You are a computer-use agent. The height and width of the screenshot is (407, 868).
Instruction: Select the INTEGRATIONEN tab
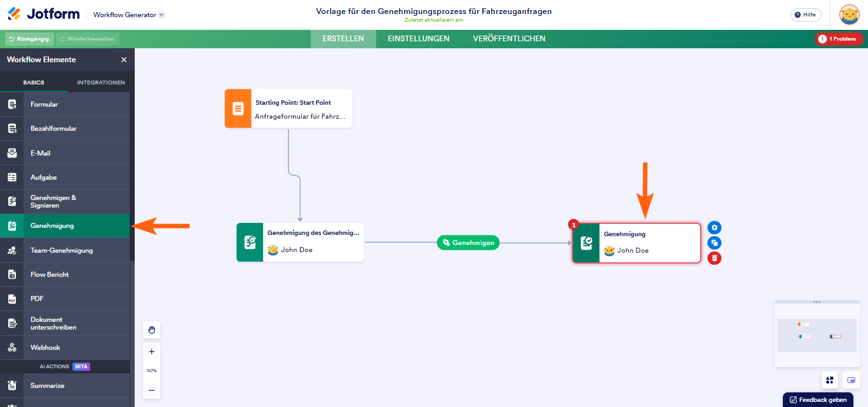(101, 83)
